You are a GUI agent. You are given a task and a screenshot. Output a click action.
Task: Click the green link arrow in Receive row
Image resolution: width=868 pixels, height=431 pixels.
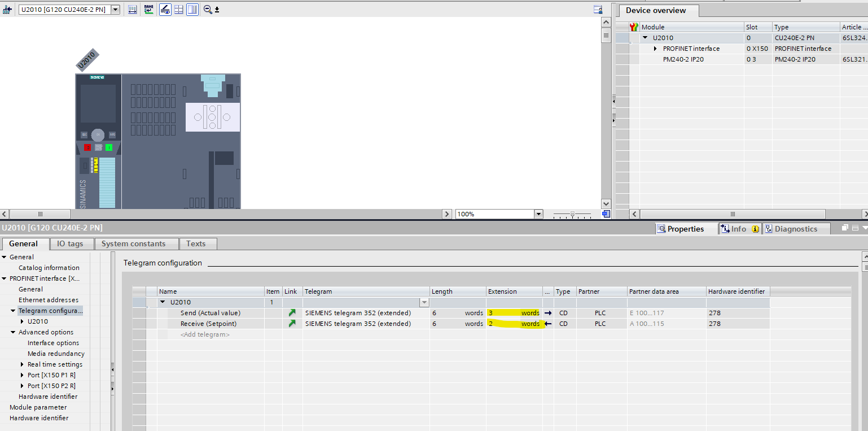292,324
